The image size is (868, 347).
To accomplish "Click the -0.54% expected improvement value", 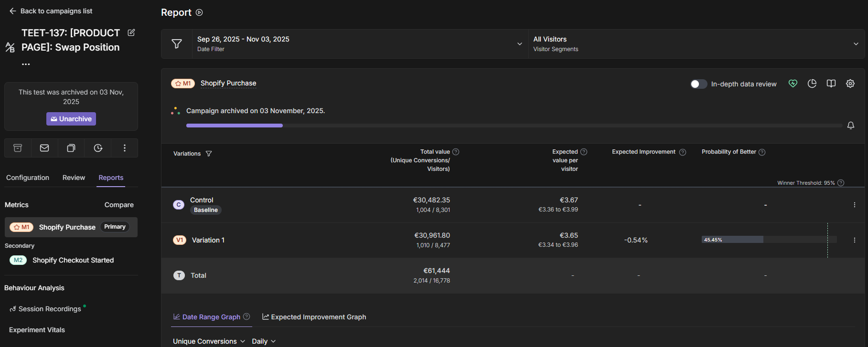I will tap(636, 240).
